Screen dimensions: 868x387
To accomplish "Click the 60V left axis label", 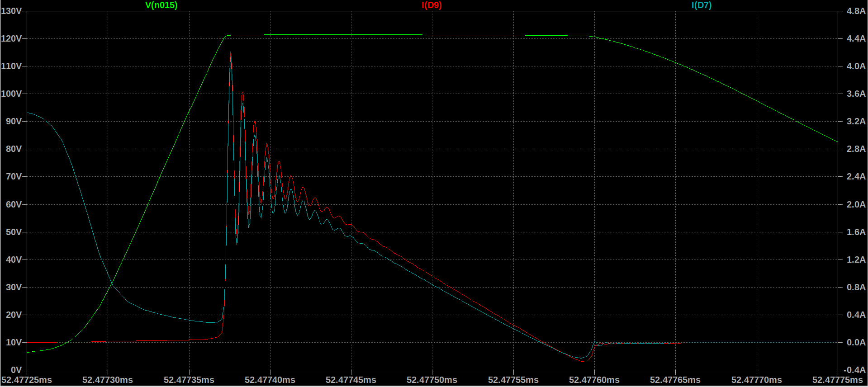I will click(14, 204).
